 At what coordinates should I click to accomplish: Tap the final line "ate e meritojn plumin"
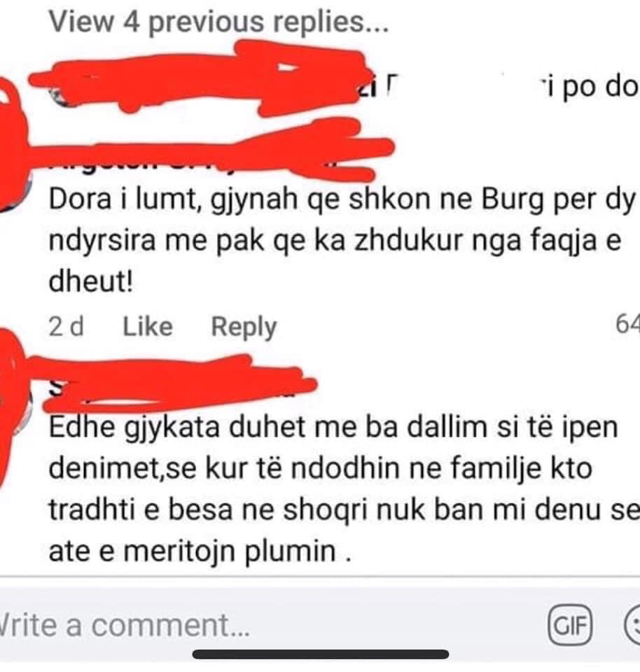200,551
